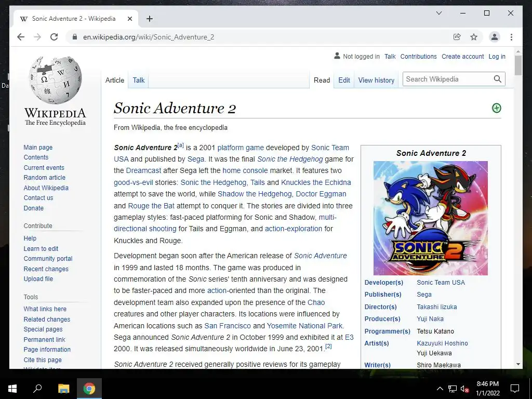
Task: Open the Dreamcast article link
Action: (143, 170)
